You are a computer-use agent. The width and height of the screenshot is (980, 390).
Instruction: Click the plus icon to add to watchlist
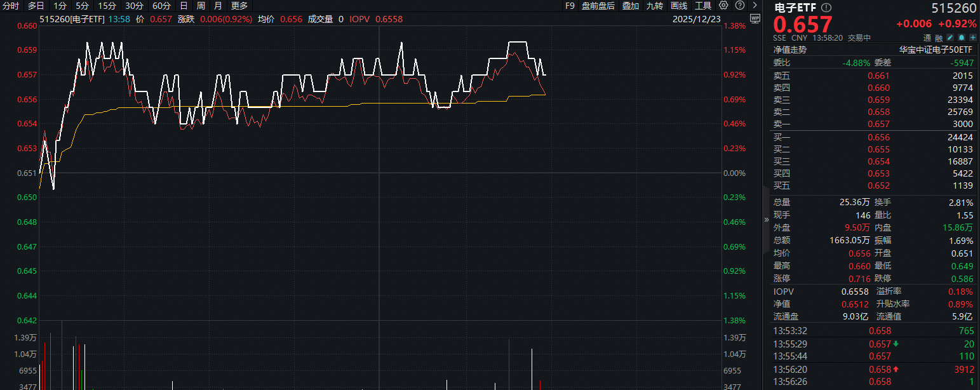pyautogui.click(x=972, y=37)
